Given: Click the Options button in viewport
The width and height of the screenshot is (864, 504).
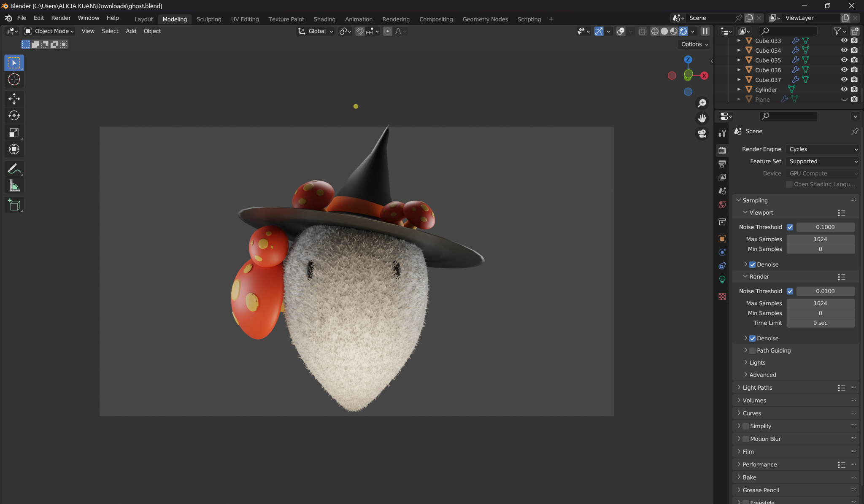Looking at the screenshot, I should pyautogui.click(x=694, y=44).
